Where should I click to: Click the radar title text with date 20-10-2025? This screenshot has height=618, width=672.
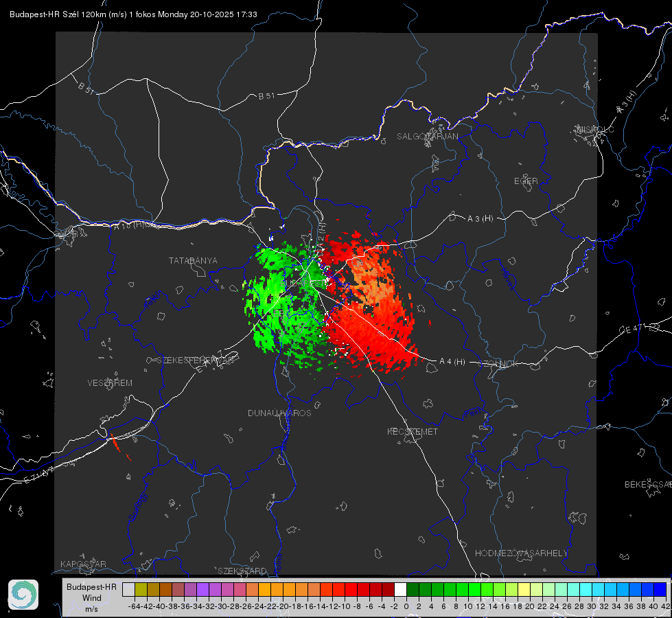133,14
